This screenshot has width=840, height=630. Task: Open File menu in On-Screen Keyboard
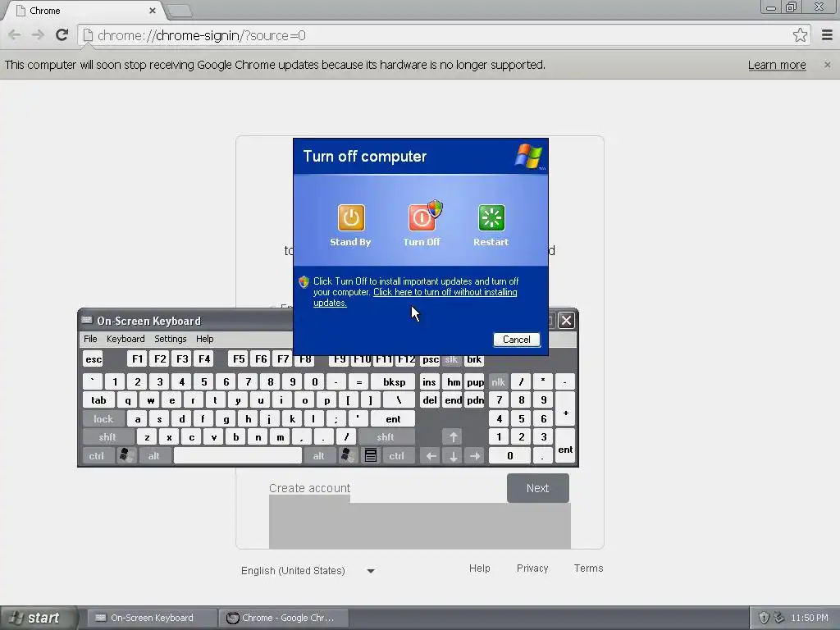90,339
